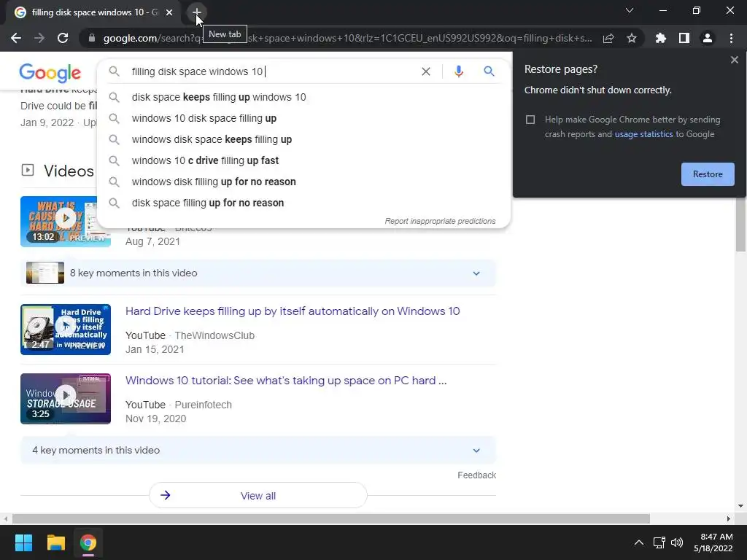
Task: Close the filling disk space tab
Action: pos(169,12)
